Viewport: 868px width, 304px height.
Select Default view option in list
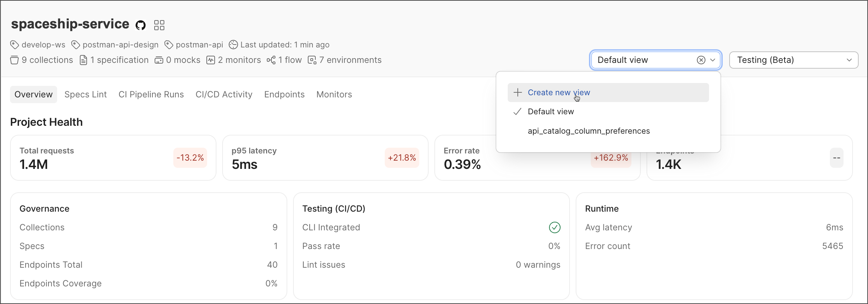point(551,112)
